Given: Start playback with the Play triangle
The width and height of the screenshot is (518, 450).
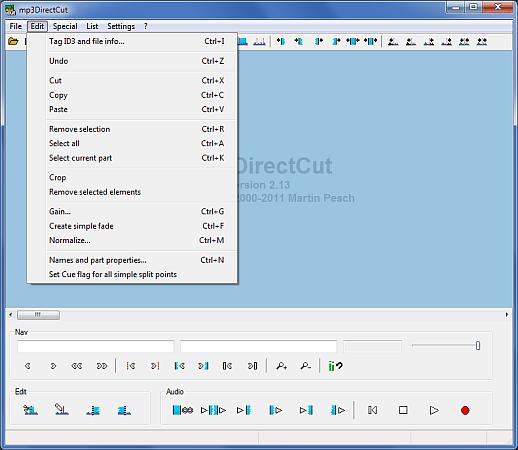Looking at the screenshot, I should coord(434,410).
